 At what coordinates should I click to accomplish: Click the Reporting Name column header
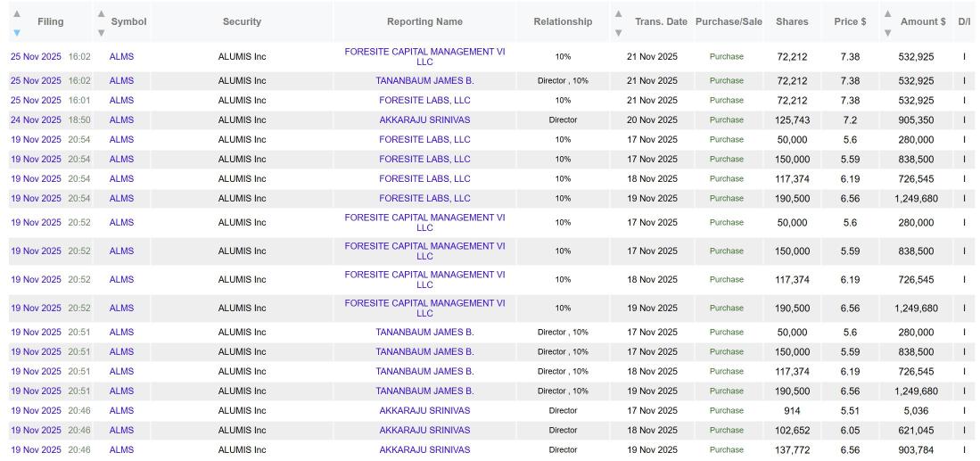[x=425, y=21]
